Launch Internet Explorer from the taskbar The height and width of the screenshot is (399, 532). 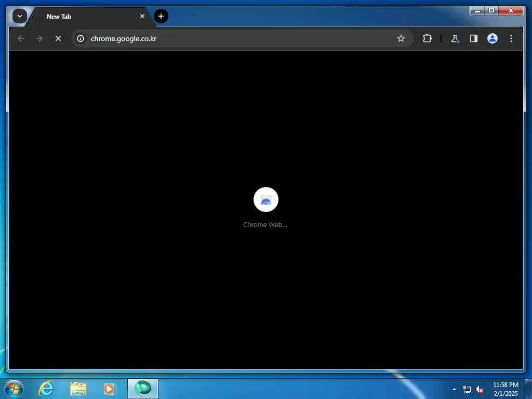coord(46,389)
